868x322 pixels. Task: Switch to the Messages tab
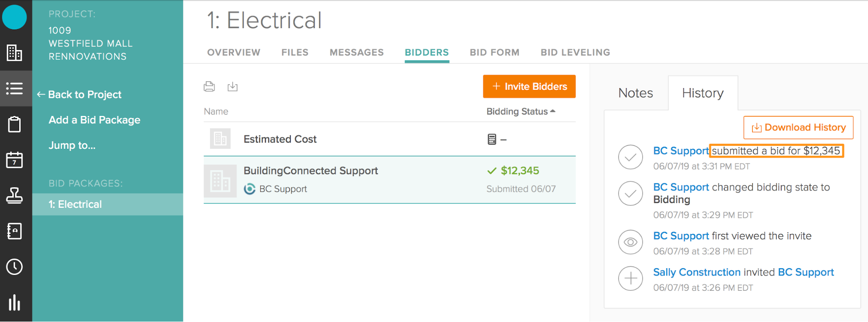click(356, 53)
